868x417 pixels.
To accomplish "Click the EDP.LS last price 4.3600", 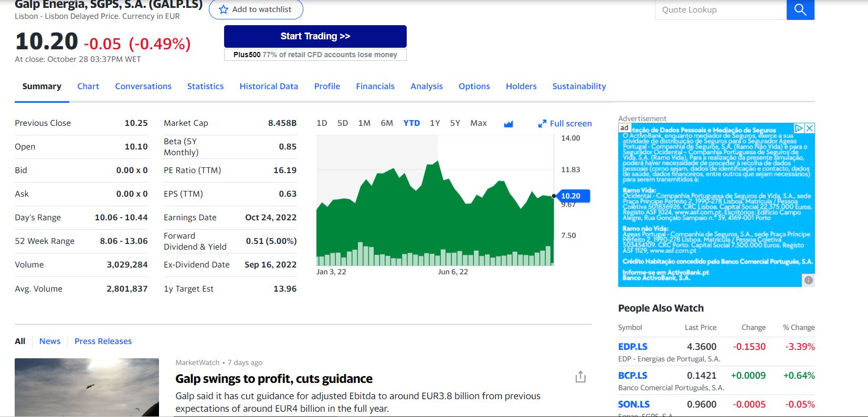I will tap(702, 347).
